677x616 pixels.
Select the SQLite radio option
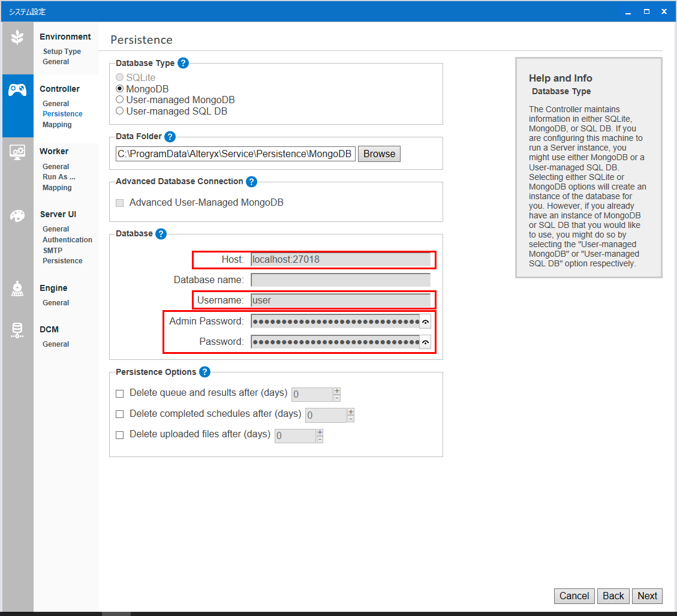[x=119, y=77]
